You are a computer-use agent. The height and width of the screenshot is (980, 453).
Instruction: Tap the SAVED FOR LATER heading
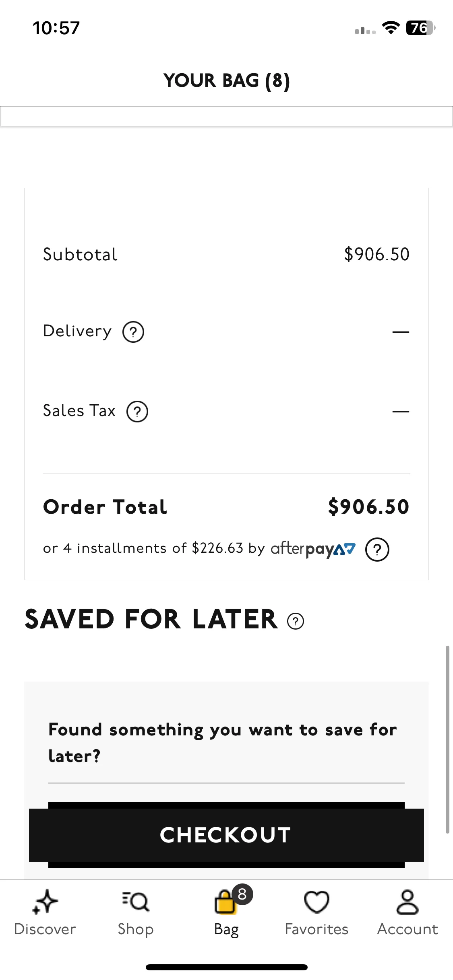coord(151,619)
